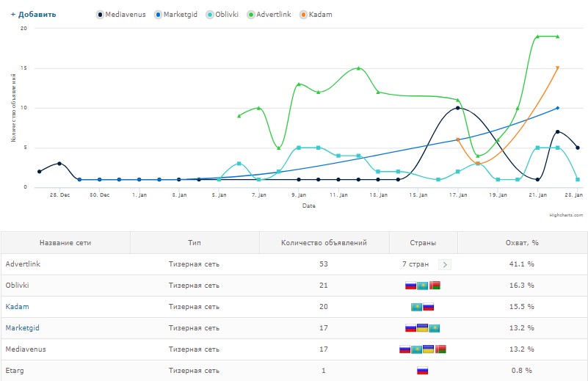588x381 pixels.
Task: Click the Kadam orange legend marker
Action: point(303,15)
